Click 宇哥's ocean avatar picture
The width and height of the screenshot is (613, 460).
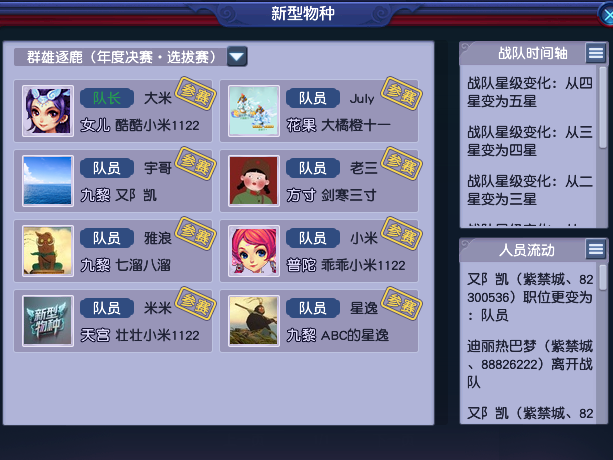[x=48, y=181]
